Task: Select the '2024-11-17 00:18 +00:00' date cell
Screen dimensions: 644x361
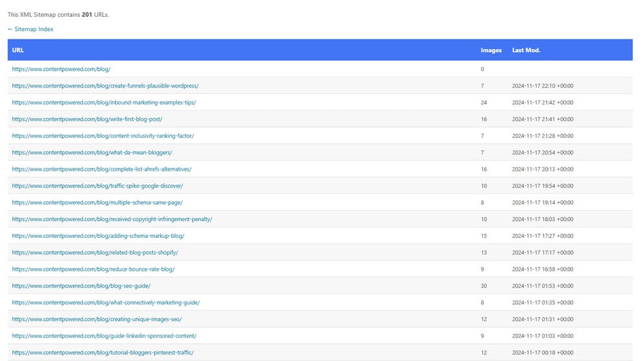Action: click(542, 353)
